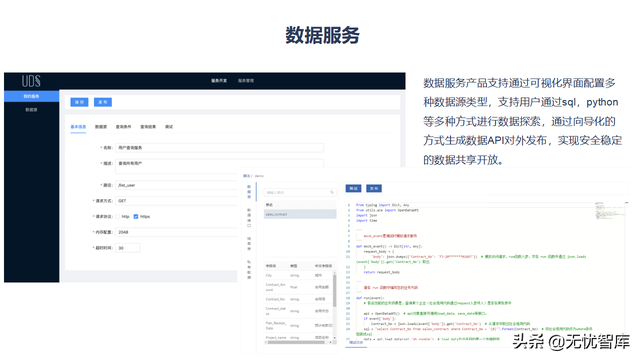This screenshot has height=360, width=640.
Task: Click the 内存配置 field showing 2048
Action: pyautogui.click(x=176, y=232)
